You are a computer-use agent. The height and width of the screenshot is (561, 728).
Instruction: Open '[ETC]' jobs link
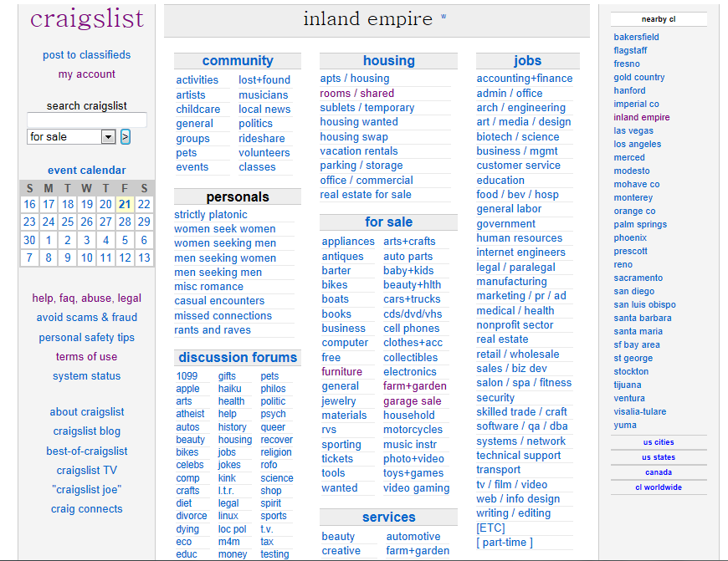(490, 528)
